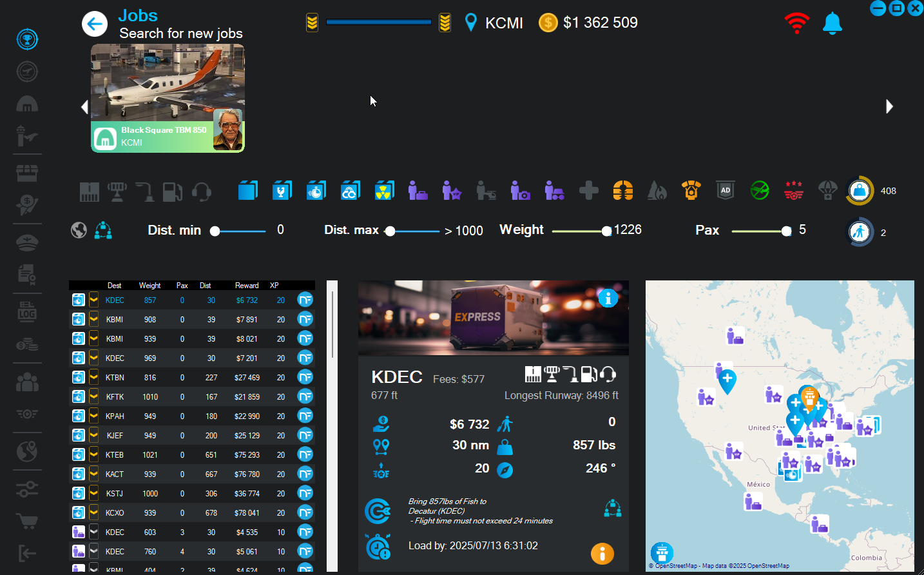Open the pilot wings sidebar icon
The height and width of the screenshot is (575, 924).
27,414
